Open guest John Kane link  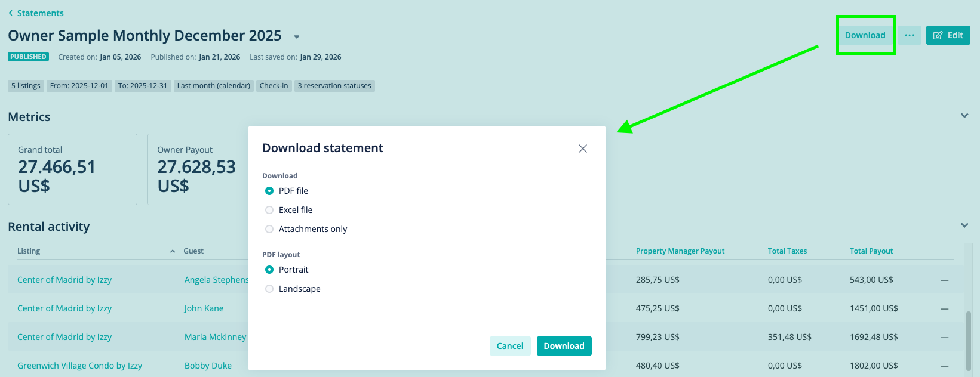pyautogui.click(x=204, y=308)
